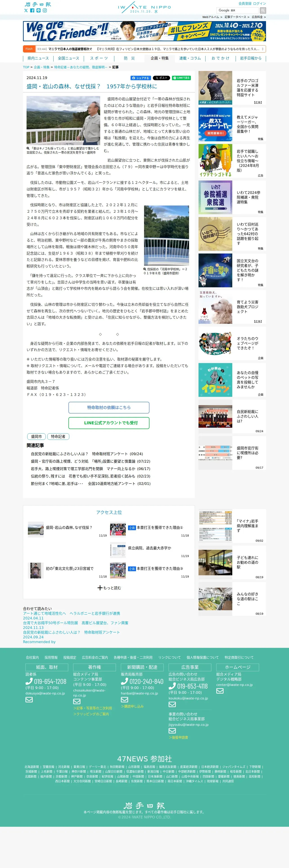
Task: Open the 企画・特集 menu tab
Action: (160, 58)
